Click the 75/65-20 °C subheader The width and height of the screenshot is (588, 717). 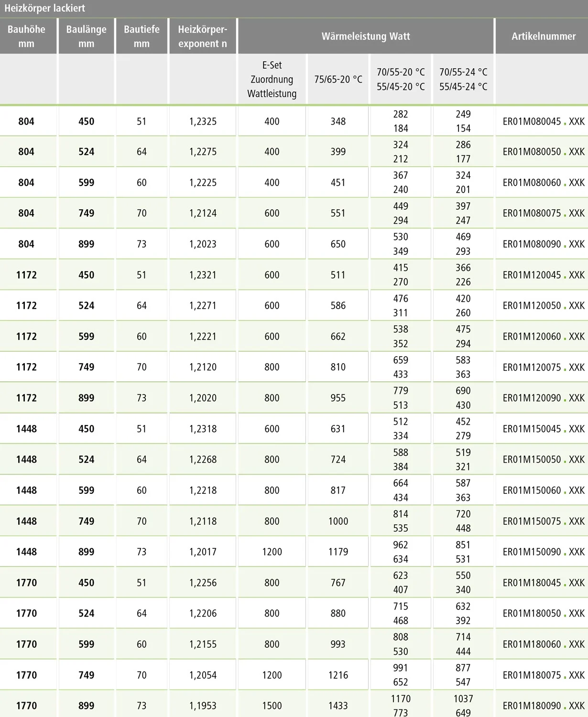[338, 79]
